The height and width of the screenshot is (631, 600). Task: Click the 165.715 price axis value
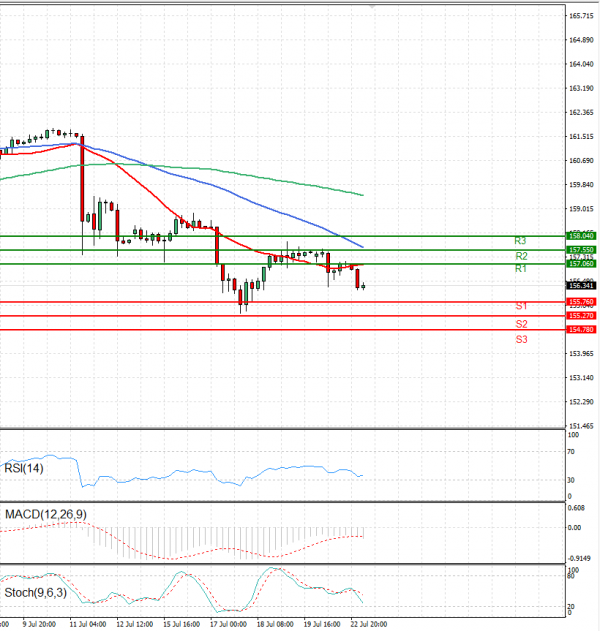[x=581, y=16]
